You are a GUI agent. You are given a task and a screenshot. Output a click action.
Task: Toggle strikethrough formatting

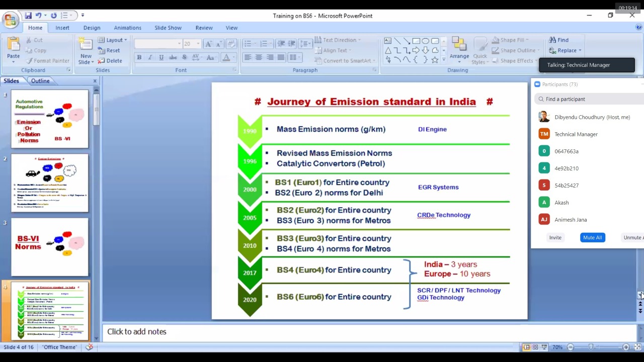[173, 57]
